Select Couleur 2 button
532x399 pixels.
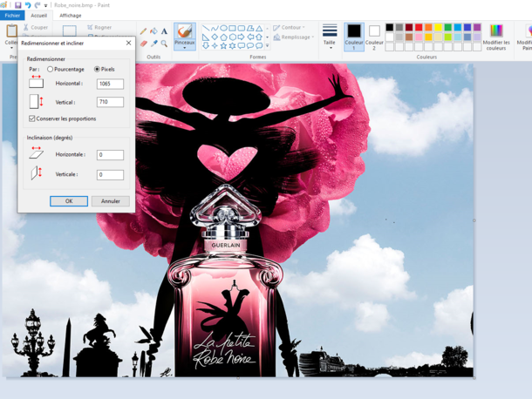click(374, 37)
